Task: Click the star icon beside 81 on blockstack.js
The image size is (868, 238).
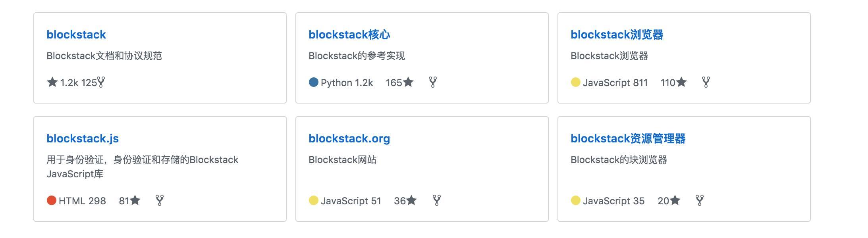Action: point(135,201)
